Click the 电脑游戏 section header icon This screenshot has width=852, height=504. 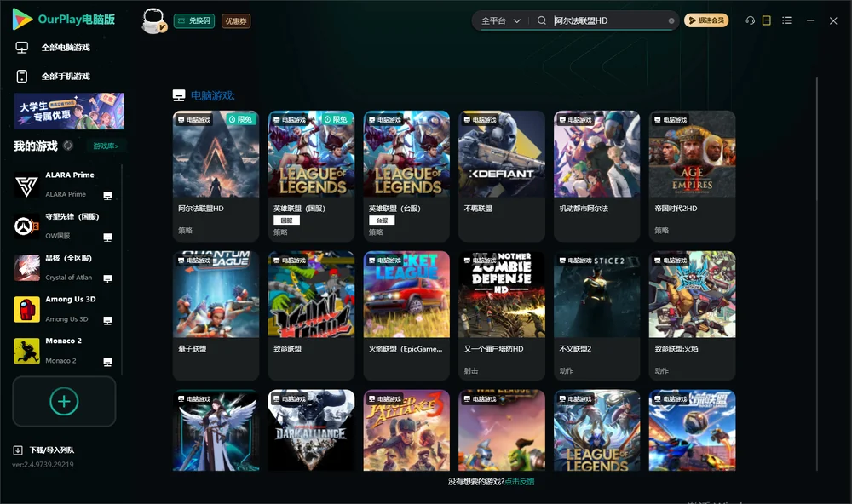click(x=179, y=95)
